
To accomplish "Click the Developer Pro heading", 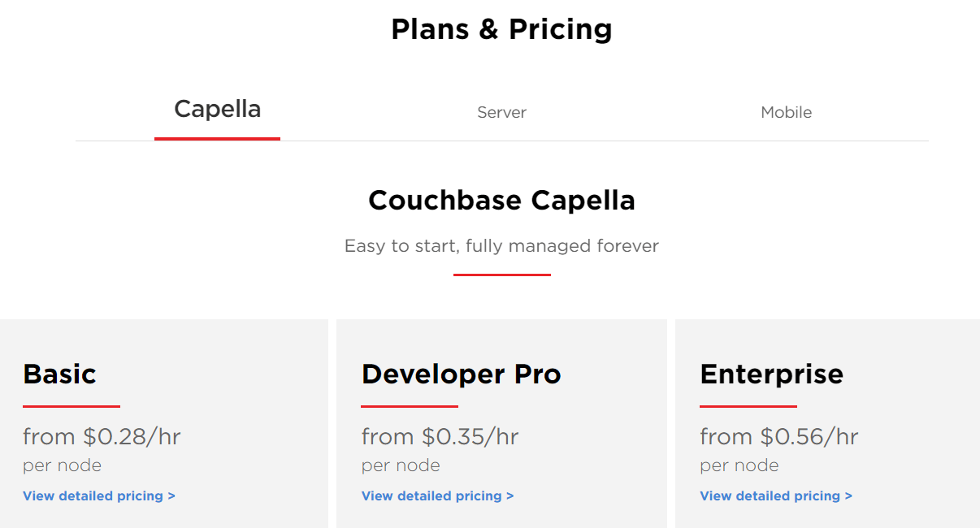I will (461, 374).
